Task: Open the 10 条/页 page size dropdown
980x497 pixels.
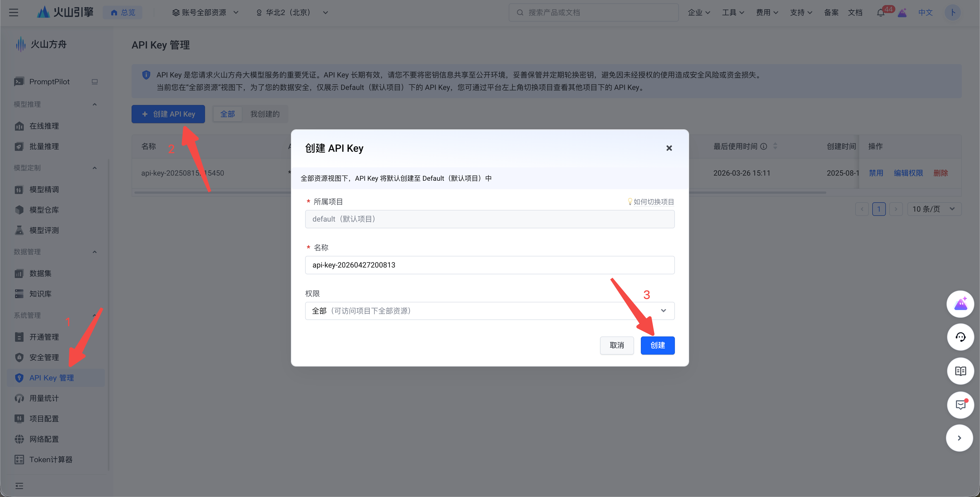Action: tap(934, 209)
